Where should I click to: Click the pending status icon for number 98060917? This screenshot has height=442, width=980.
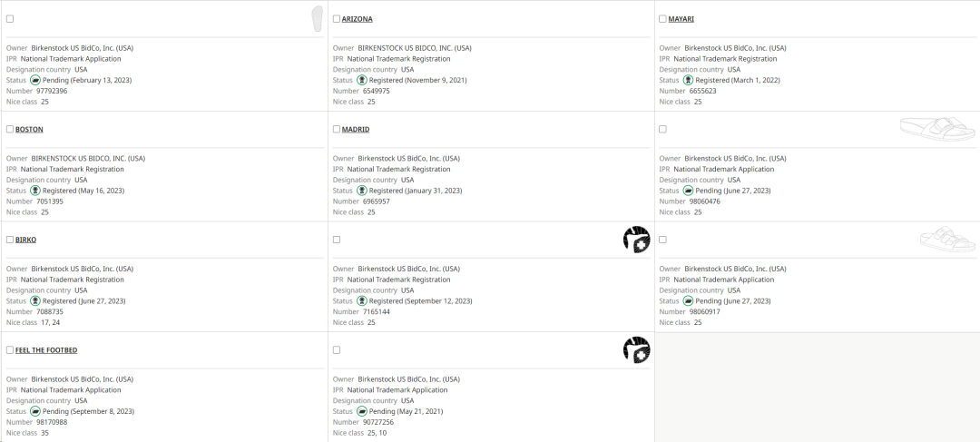688,300
